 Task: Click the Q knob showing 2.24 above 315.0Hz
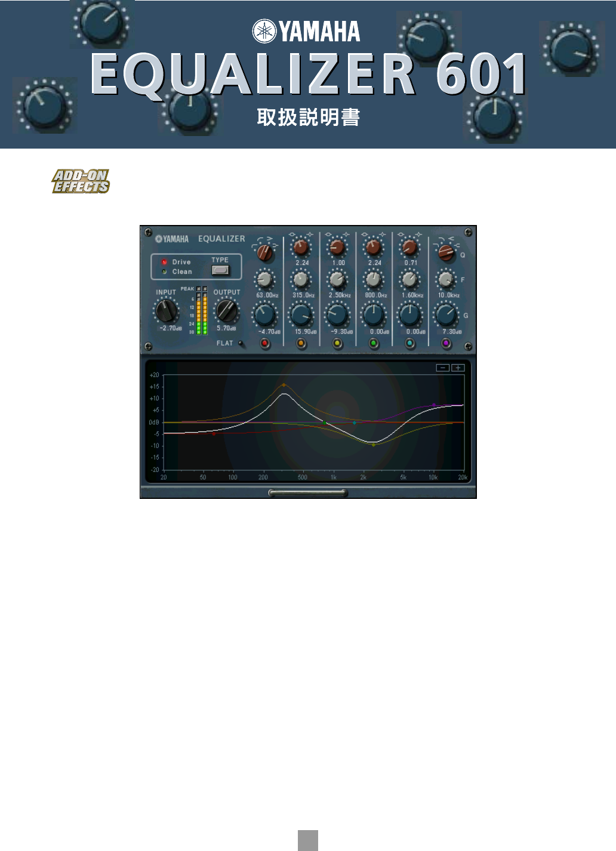coord(301,247)
